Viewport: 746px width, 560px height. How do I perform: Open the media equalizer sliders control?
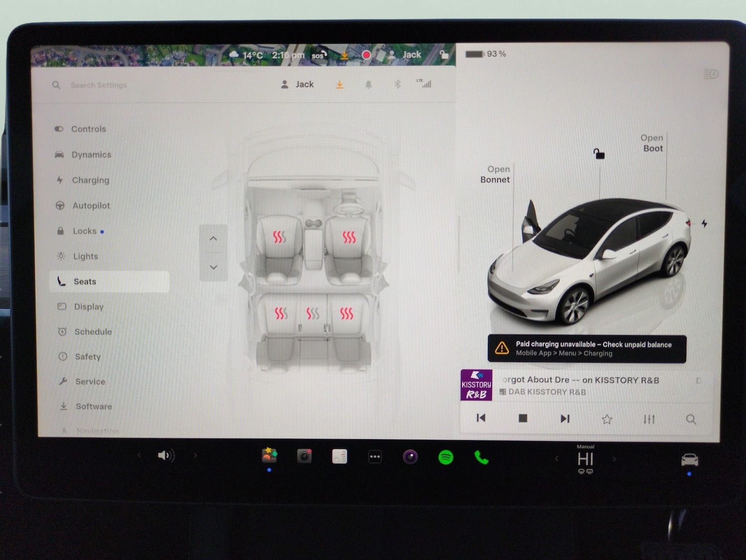tap(649, 419)
